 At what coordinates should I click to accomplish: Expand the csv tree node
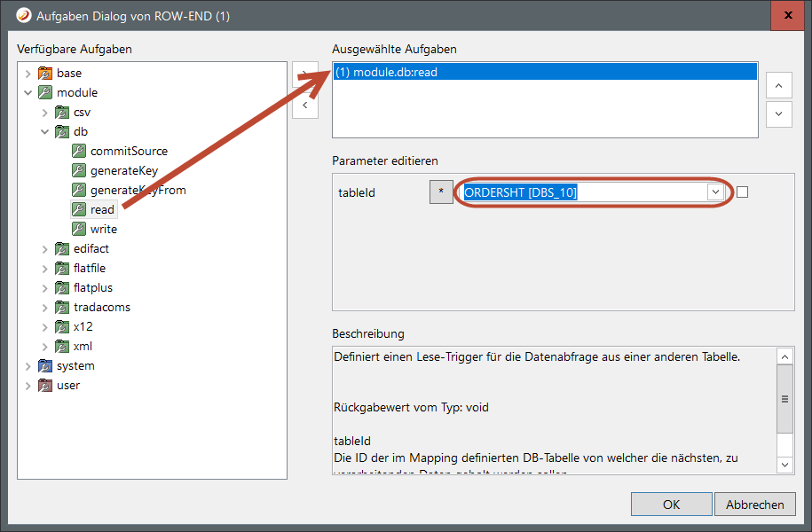click(x=45, y=112)
